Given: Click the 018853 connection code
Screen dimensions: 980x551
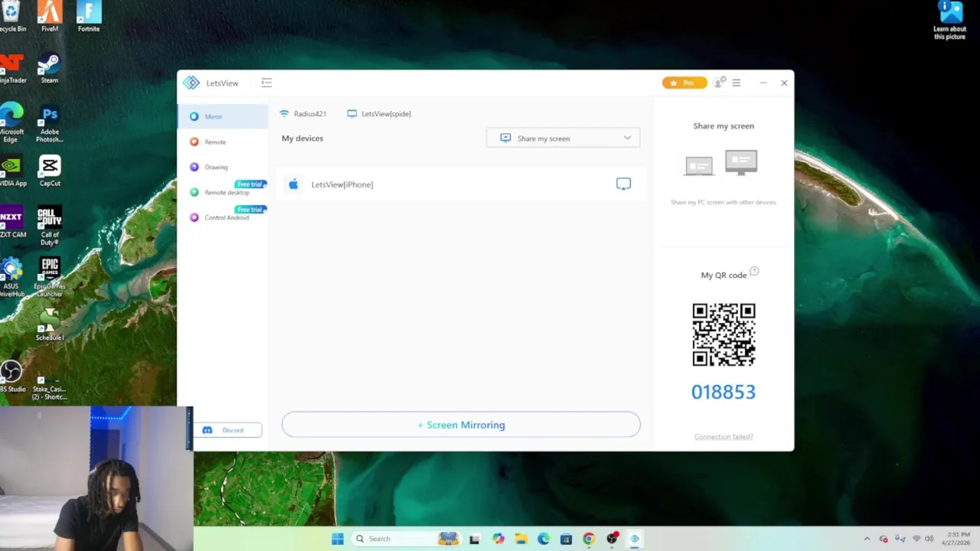Looking at the screenshot, I should tap(724, 392).
